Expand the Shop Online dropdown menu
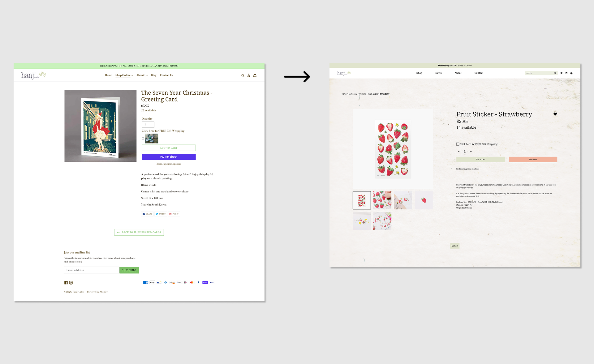 tap(124, 75)
